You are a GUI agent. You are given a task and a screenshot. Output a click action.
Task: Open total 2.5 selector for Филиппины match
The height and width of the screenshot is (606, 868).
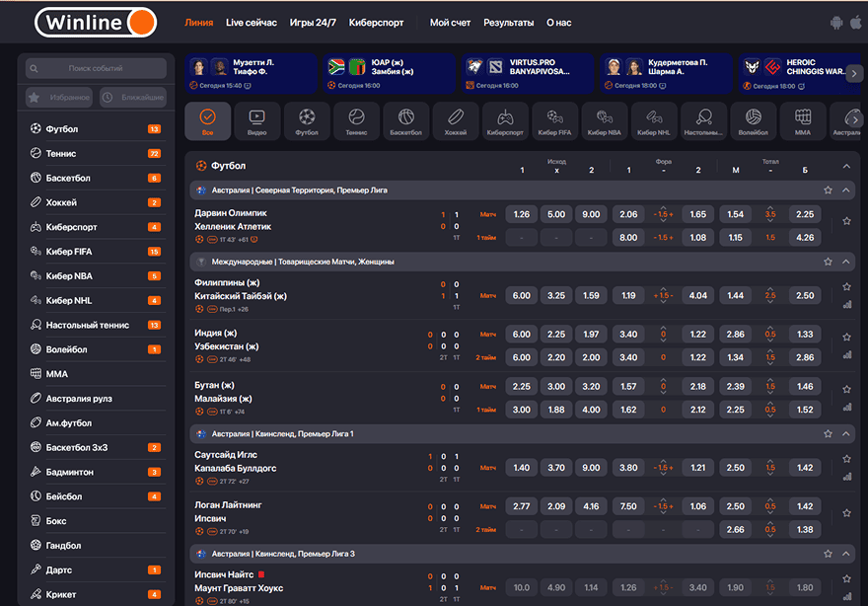[x=770, y=295]
